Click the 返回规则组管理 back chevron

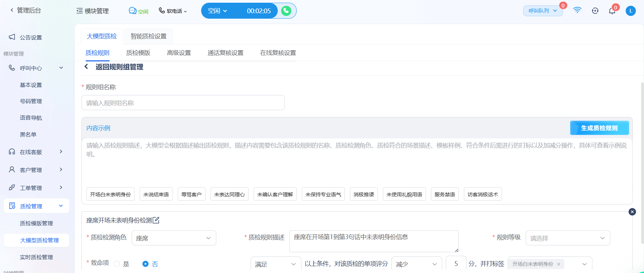(86, 67)
